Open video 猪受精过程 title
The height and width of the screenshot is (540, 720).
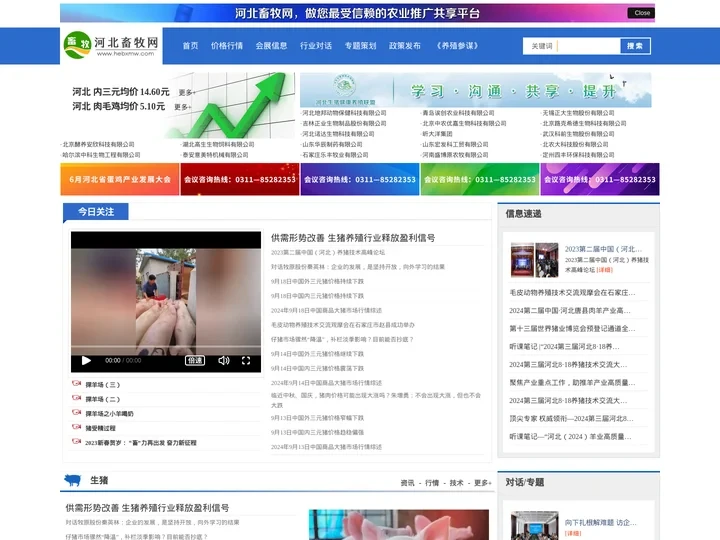point(100,428)
